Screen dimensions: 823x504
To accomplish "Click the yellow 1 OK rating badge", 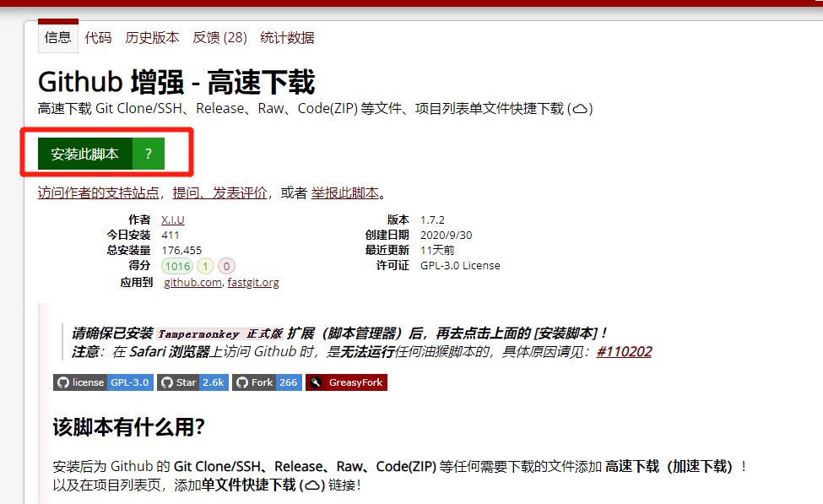I will click(205, 266).
